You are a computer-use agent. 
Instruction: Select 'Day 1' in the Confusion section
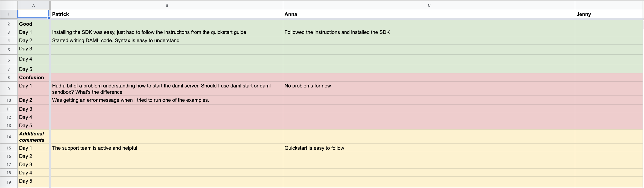click(33, 89)
